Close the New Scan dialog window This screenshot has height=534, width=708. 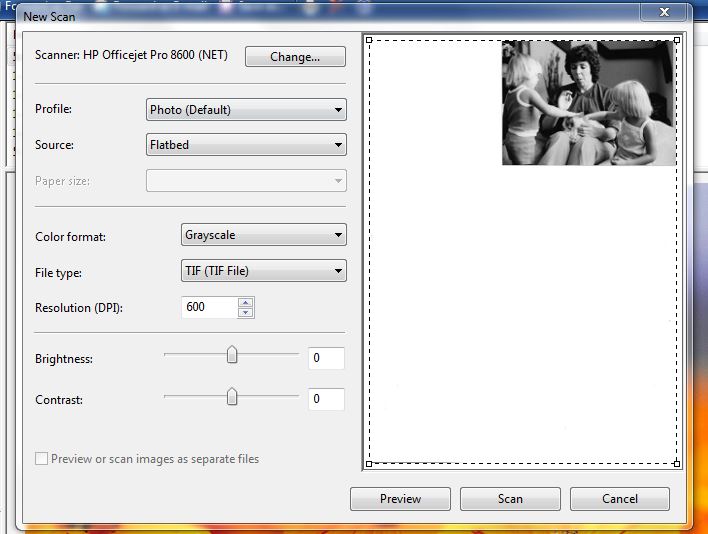click(664, 12)
